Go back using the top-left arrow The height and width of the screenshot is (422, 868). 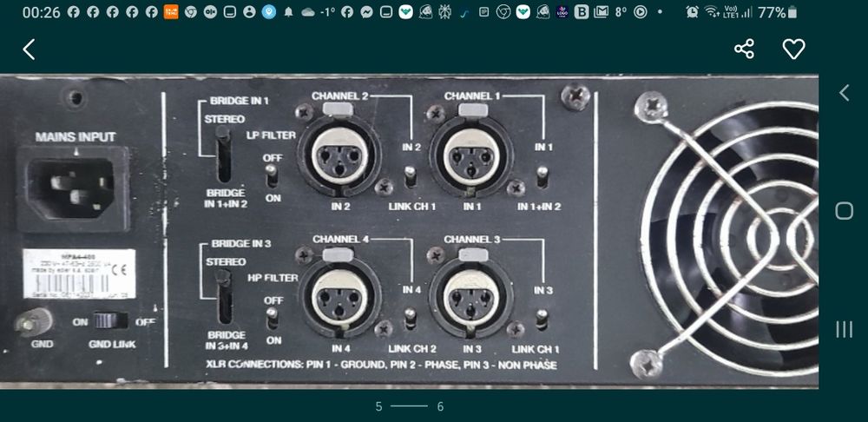(29, 49)
